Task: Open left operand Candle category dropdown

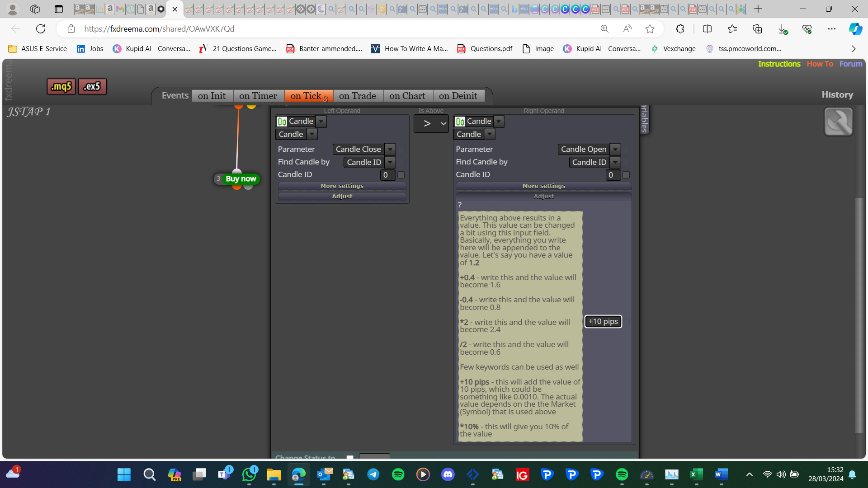Action: pos(321,121)
